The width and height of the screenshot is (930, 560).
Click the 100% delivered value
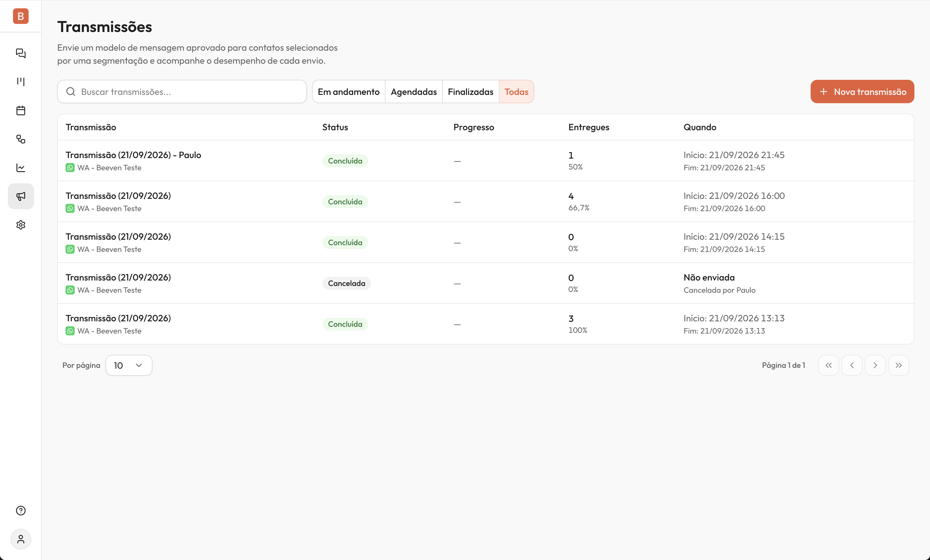click(578, 330)
